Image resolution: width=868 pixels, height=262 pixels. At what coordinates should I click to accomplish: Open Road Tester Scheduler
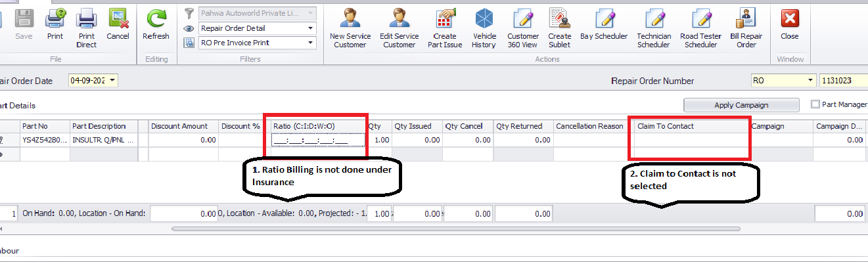pos(700,28)
